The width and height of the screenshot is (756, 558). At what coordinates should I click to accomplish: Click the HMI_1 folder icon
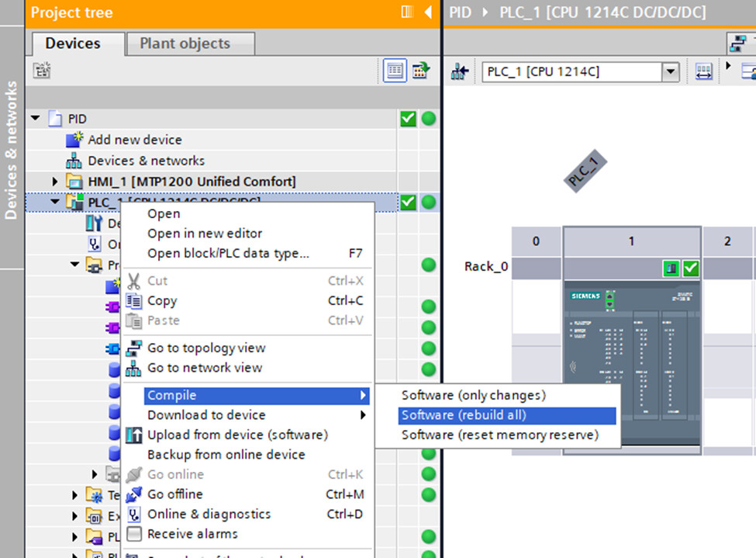point(74,182)
